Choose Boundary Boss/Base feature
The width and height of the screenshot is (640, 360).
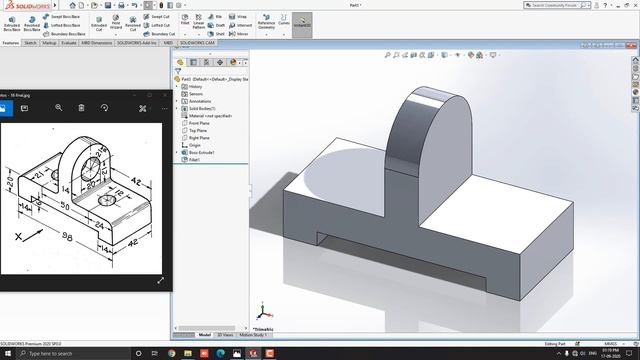click(64, 34)
